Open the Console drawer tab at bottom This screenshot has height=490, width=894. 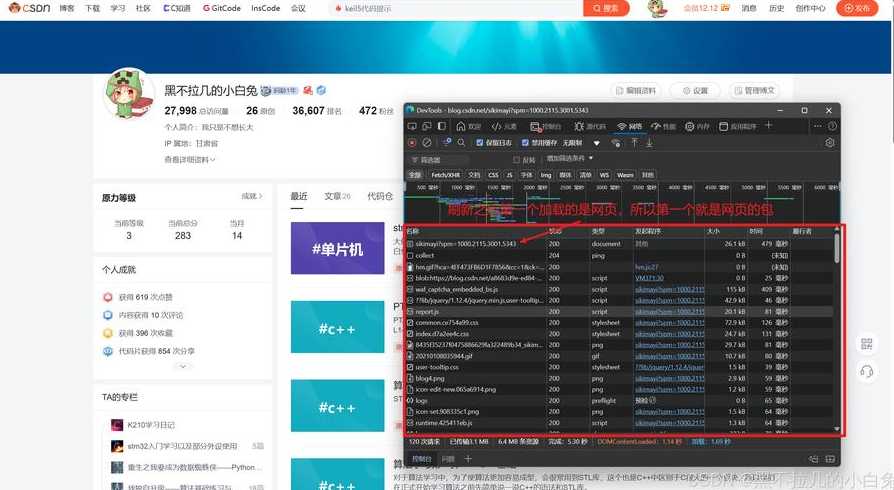tap(422, 459)
